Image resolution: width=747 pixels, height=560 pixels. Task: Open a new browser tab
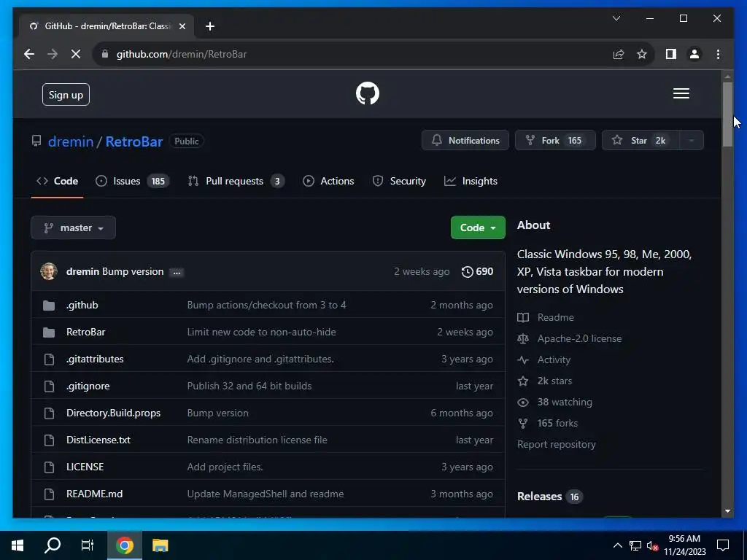click(209, 26)
